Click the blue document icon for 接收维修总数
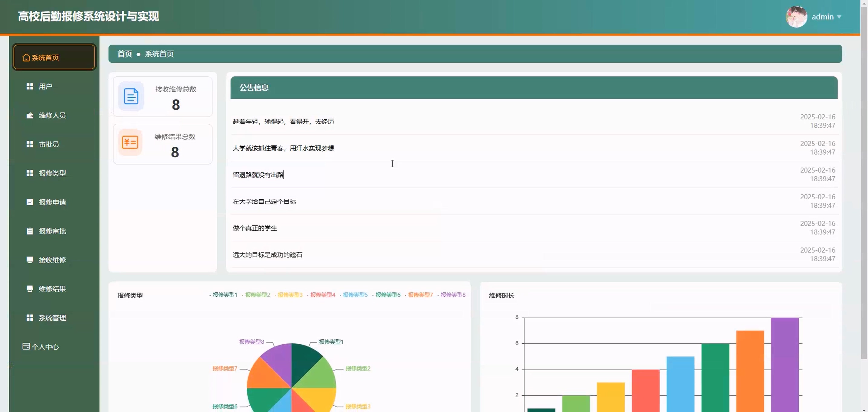Image resolution: width=868 pixels, height=412 pixels. [x=131, y=96]
